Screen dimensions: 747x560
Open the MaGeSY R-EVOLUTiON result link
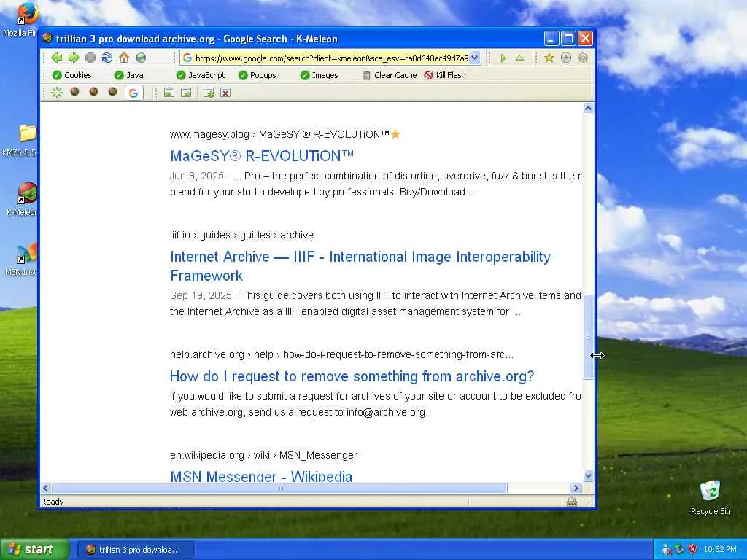[x=262, y=156]
